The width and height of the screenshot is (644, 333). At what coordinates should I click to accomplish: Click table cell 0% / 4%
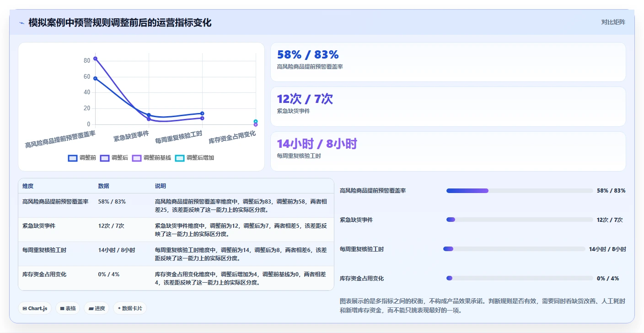pos(109,274)
